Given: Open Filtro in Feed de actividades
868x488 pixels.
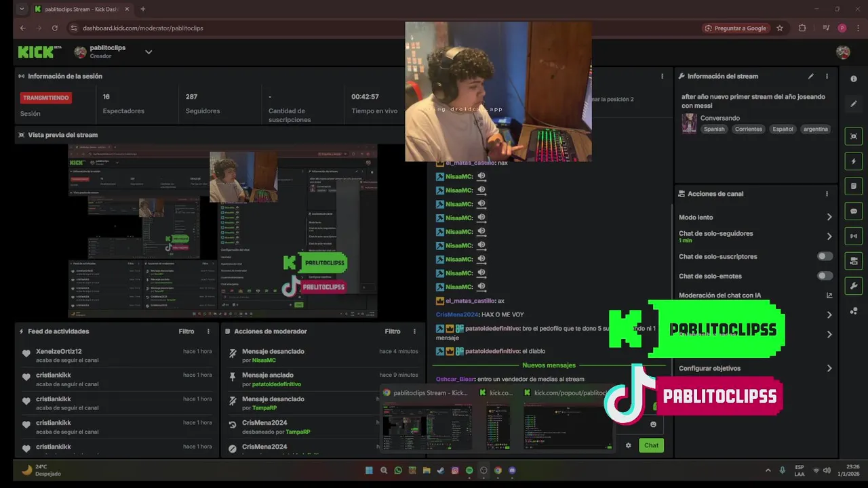Looking at the screenshot, I should click(186, 331).
